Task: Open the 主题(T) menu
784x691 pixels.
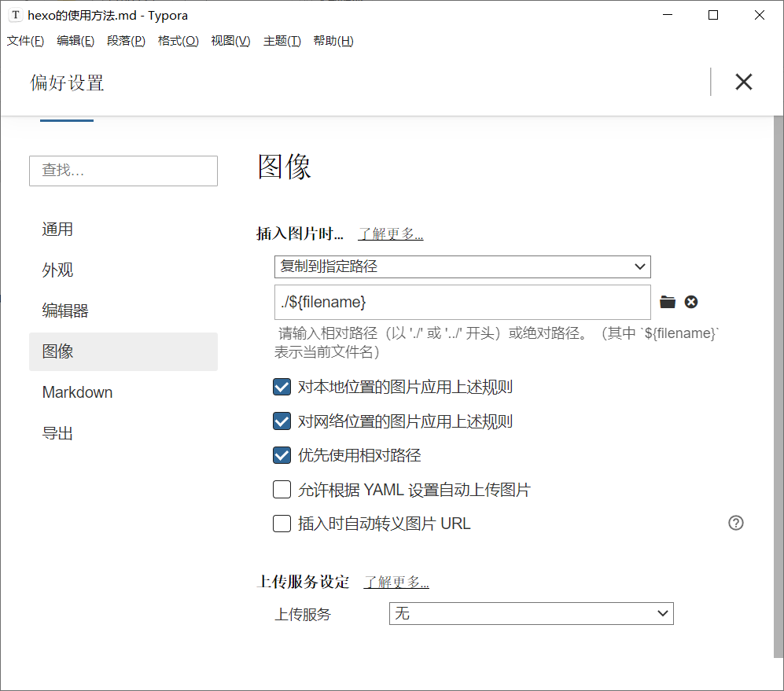Action: (x=282, y=41)
